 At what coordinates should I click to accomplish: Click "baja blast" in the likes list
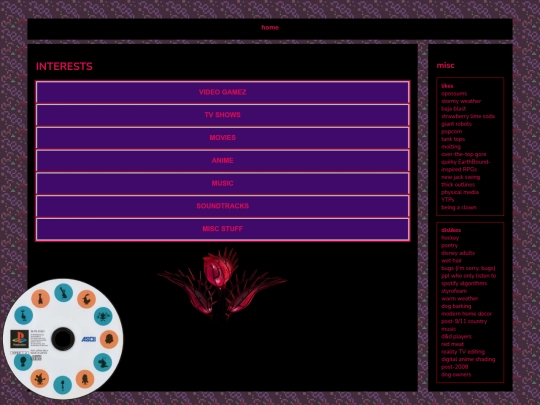coord(453,108)
